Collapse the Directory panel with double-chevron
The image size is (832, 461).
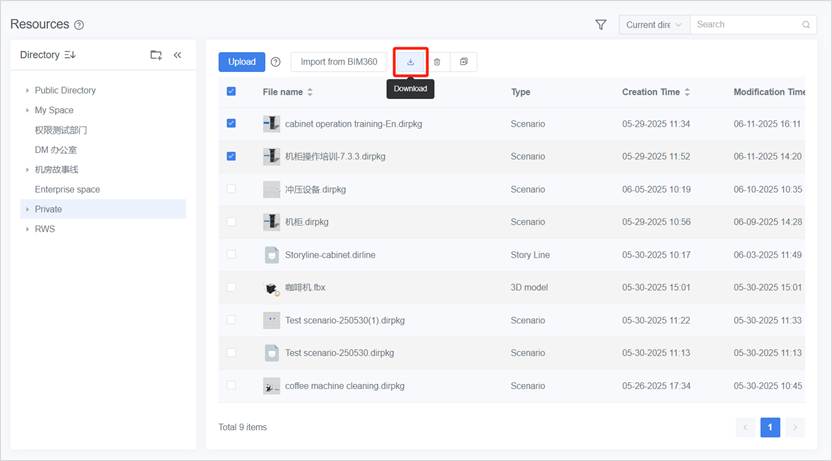coord(177,55)
